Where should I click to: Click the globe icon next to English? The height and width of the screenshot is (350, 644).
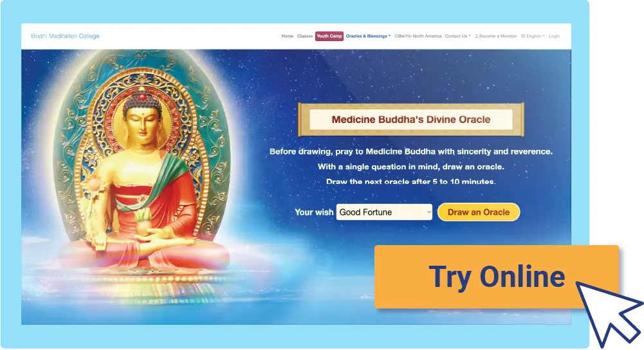[523, 36]
